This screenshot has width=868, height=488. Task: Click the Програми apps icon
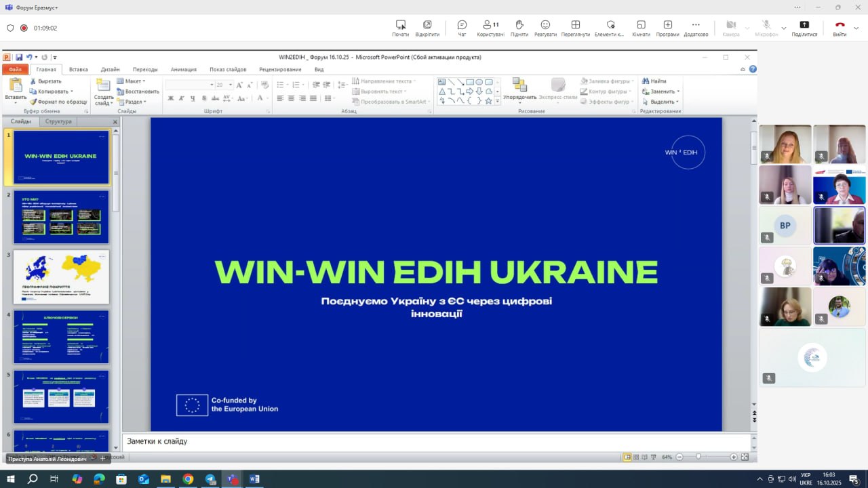tap(667, 28)
